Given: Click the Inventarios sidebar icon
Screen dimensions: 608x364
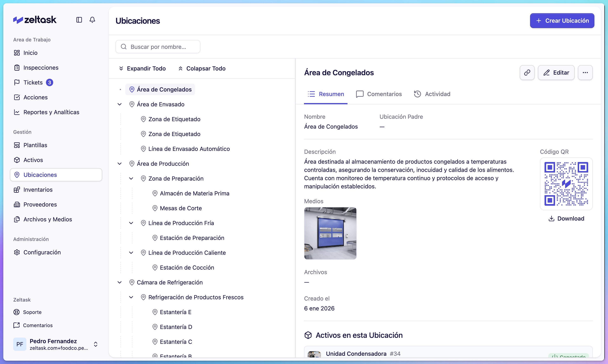Looking at the screenshot, I should 17,190.
